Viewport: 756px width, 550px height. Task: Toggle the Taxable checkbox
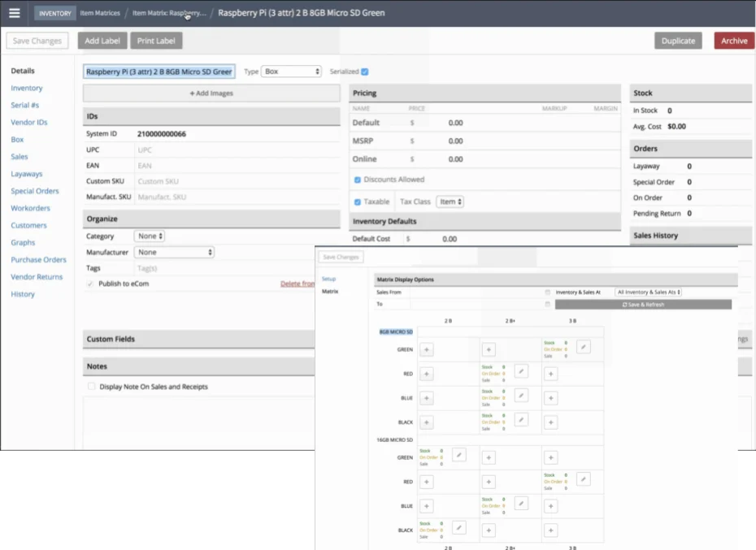click(x=357, y=202)
